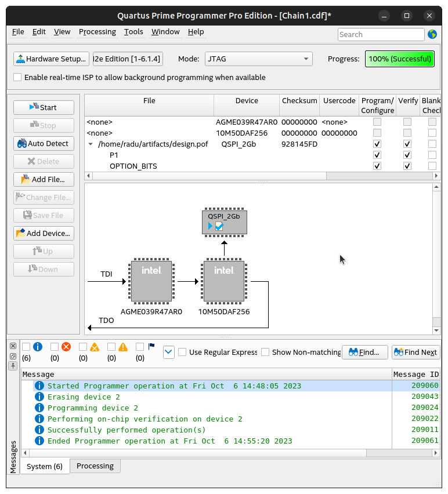This screenshot has height=494, width=448.
Task: Click the QSPI_2Gb flash device block
Action: (x=224, y=221)
